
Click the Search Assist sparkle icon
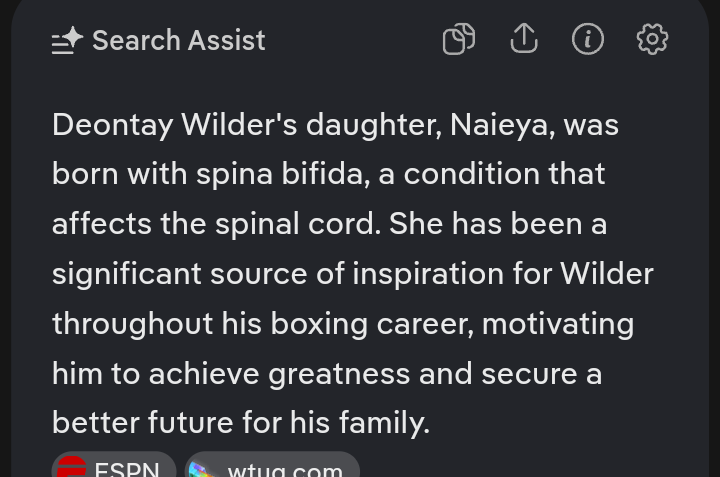[67, 40]
